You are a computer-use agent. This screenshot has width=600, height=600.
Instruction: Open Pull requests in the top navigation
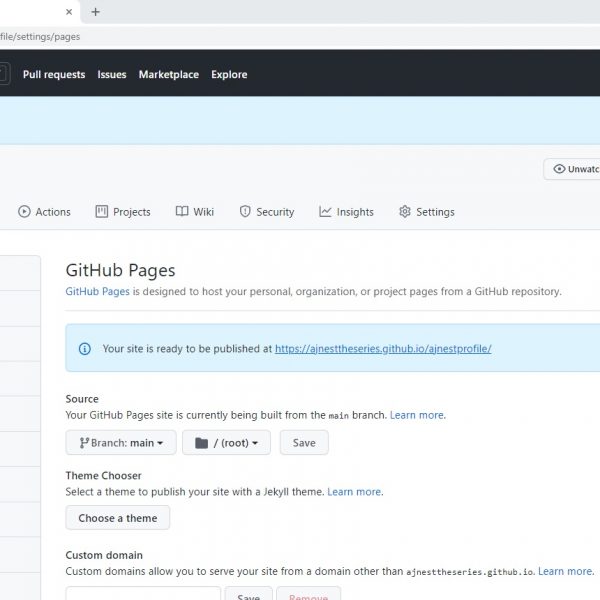(x=54, y=75)
